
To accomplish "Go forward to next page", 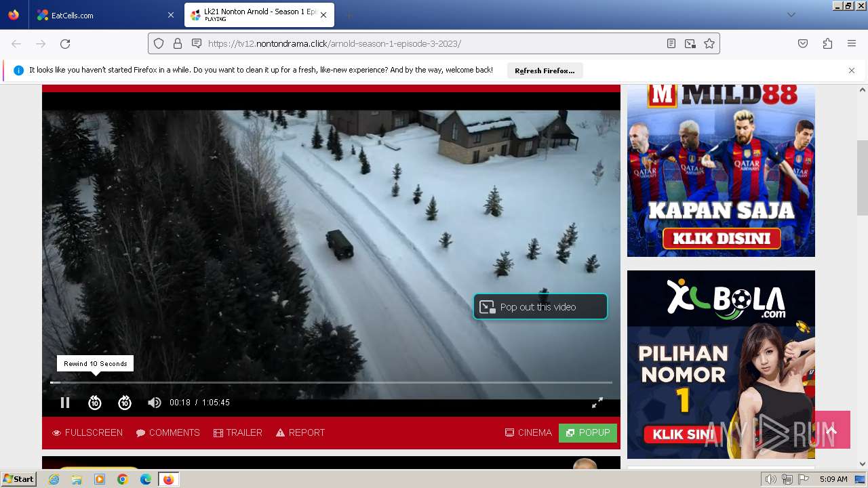I will coord(41,43).
